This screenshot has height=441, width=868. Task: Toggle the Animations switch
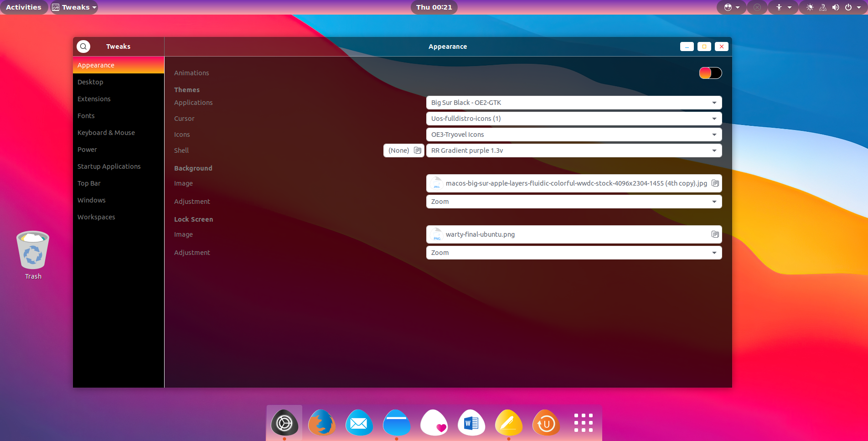tap(710, 73)
